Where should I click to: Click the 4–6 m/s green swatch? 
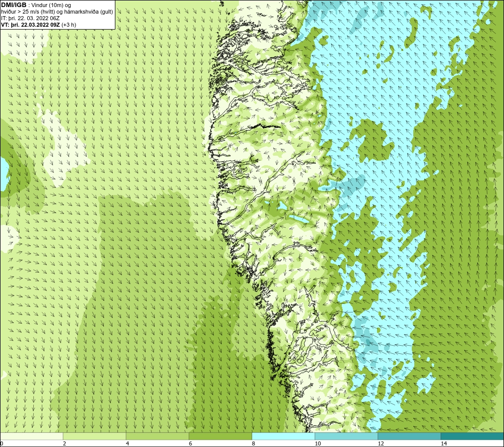(x=157, y=436)
